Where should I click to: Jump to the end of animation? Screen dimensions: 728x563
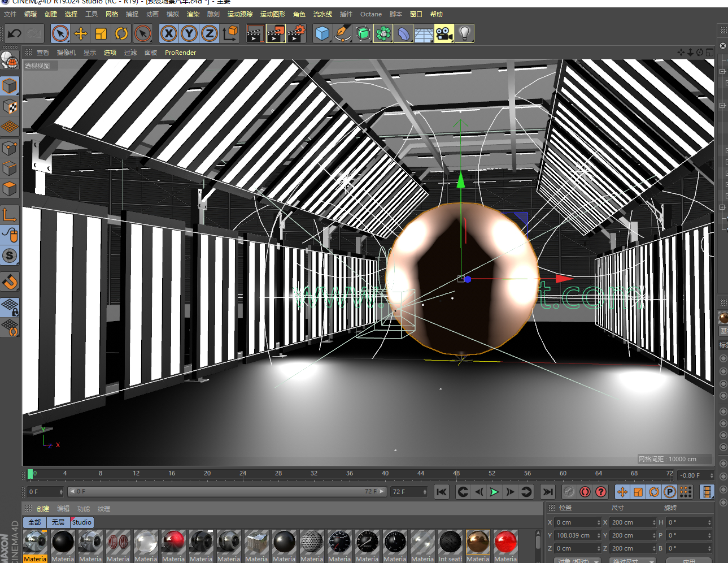click(547, 492)
